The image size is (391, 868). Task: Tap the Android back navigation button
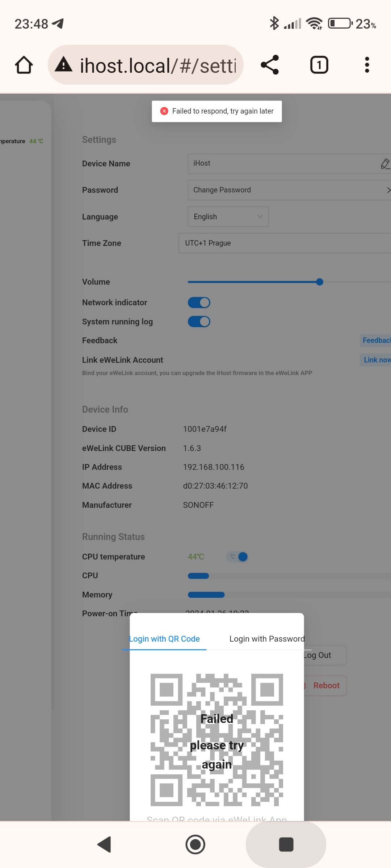(x=104, y=844)
